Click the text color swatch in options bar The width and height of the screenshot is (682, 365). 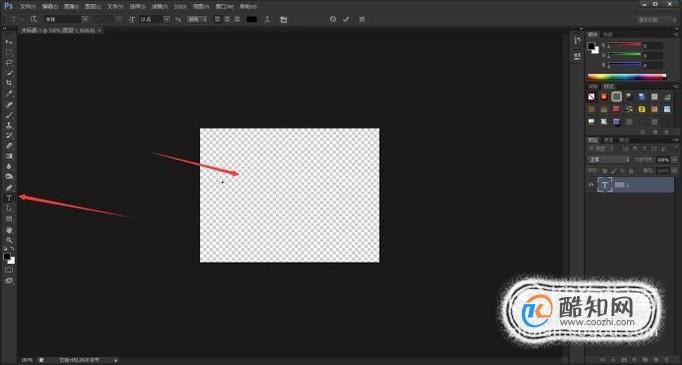tap(252, 20)
